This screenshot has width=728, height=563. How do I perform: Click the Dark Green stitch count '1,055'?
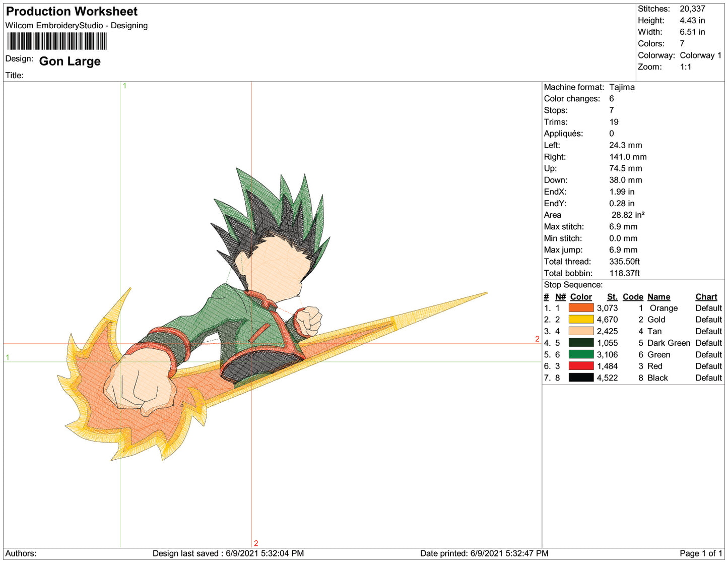click(607, 343)
